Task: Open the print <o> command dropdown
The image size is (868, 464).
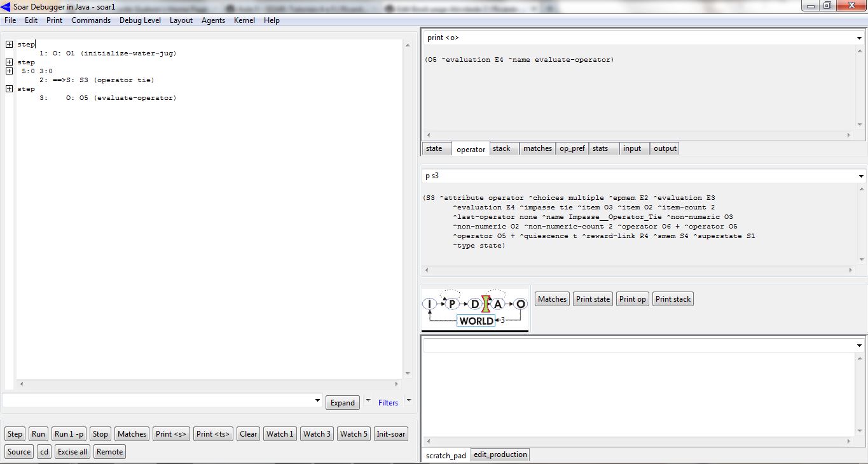Action: (860, 38)
